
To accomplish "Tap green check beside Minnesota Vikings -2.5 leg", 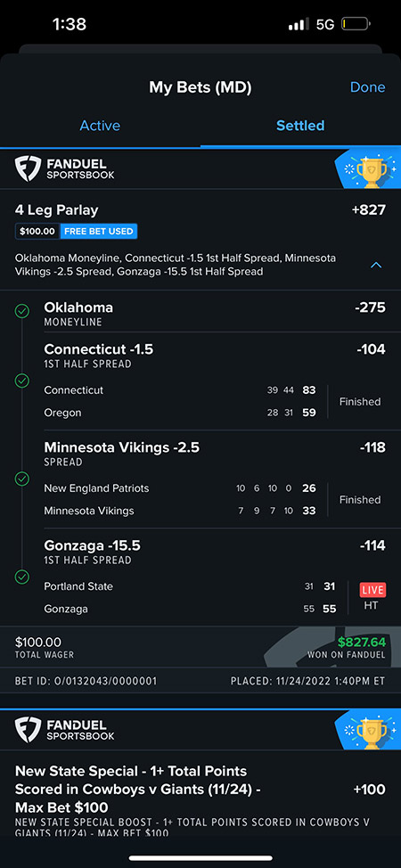I will pos(21,479).
